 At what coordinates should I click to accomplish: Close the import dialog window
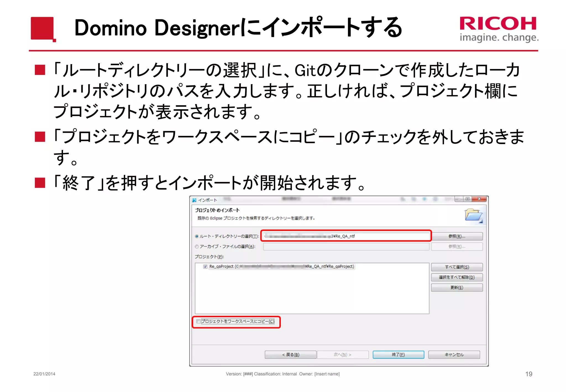click(x=479, y=199)
